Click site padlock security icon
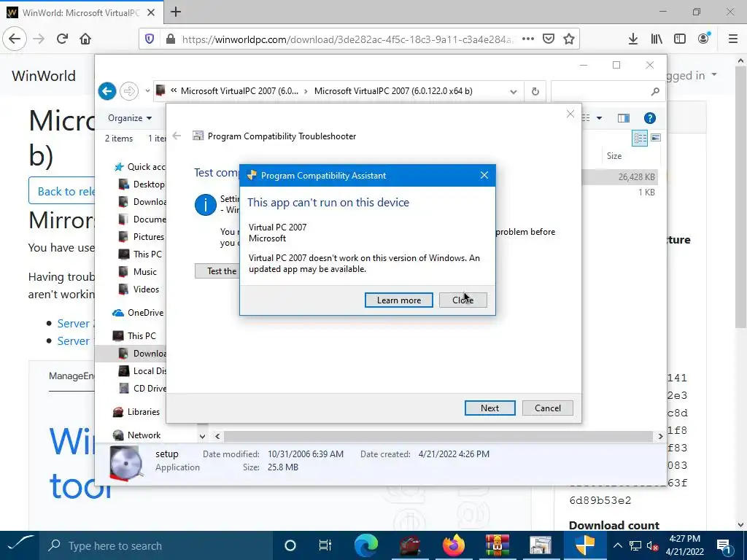 coord(171,39)
